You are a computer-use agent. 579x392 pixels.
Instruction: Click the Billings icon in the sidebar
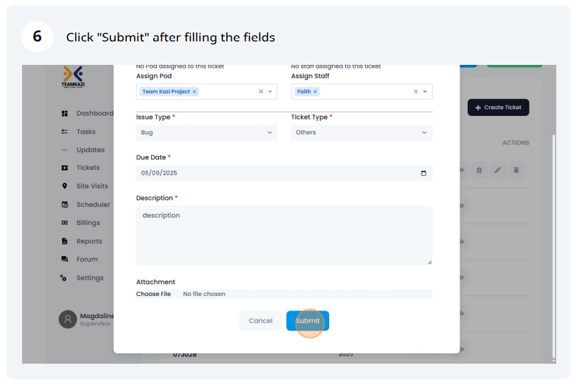click(65, 223)
